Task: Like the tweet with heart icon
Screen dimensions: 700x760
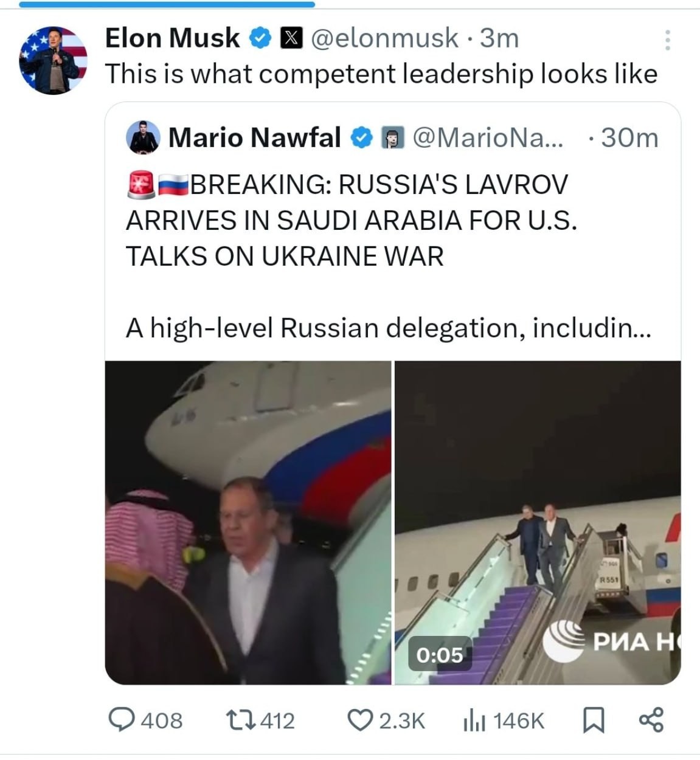Action: (359, 720)
